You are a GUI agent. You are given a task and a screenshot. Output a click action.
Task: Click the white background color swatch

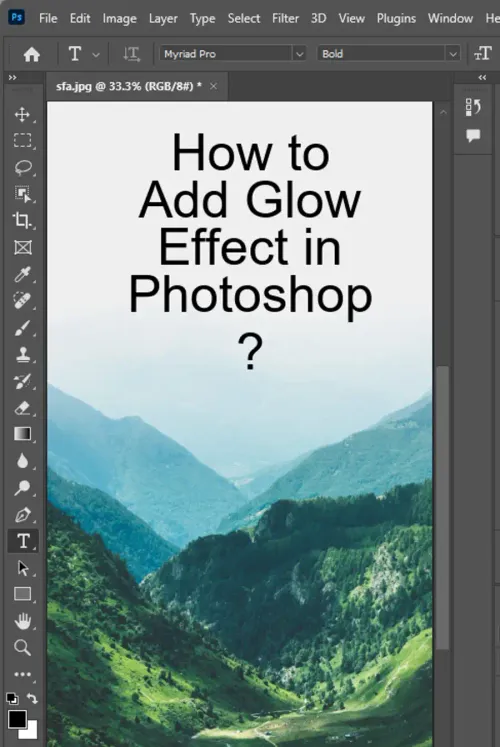31,732
